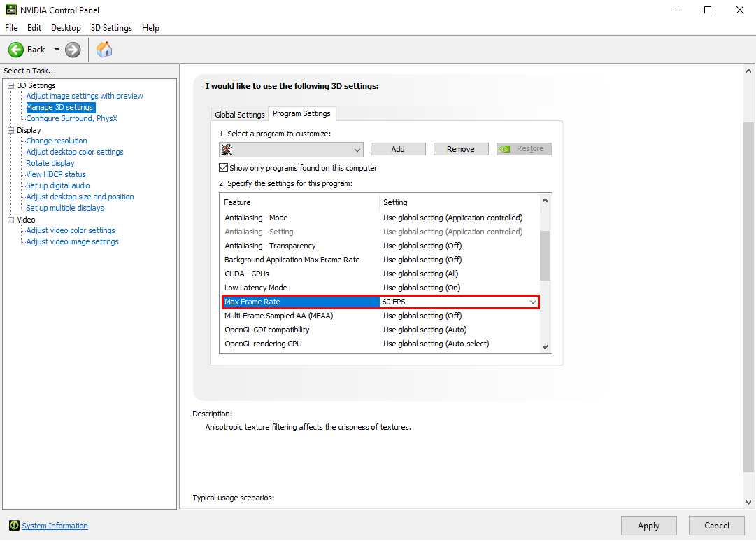The height and width of the screenshot is (541, 756).
Task: Select the CUDA - GPUs row
Action: 380,274
